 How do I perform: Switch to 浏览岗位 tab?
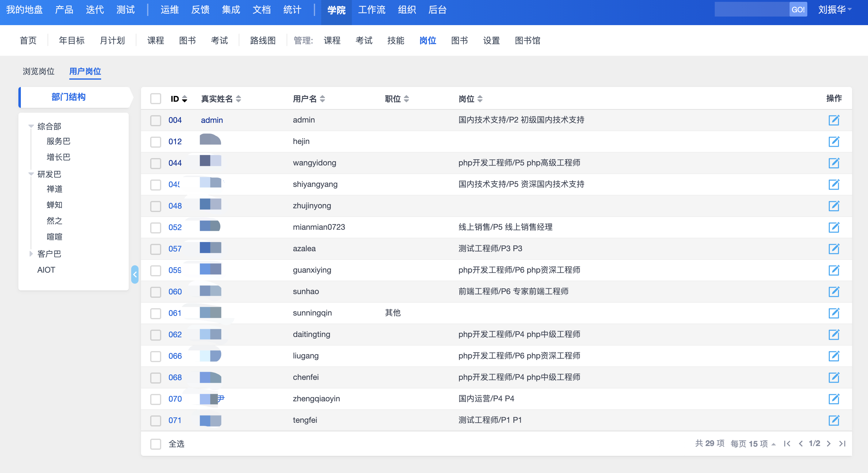click(x=38, y=71)
